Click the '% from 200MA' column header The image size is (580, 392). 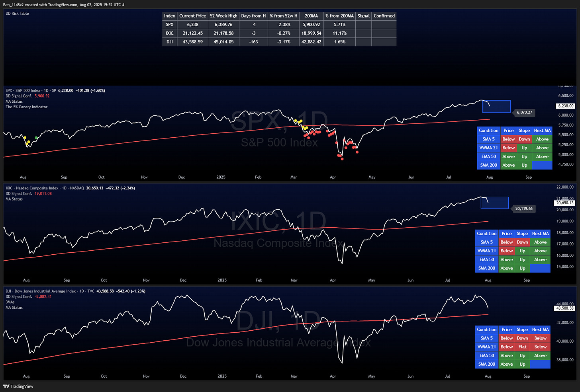point(339,16)
